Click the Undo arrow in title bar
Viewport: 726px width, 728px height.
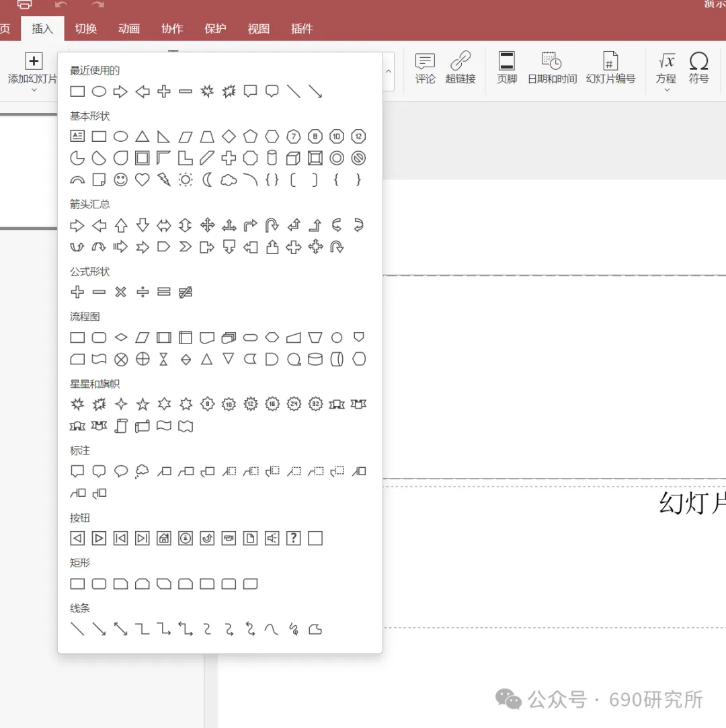pos(61,5)
